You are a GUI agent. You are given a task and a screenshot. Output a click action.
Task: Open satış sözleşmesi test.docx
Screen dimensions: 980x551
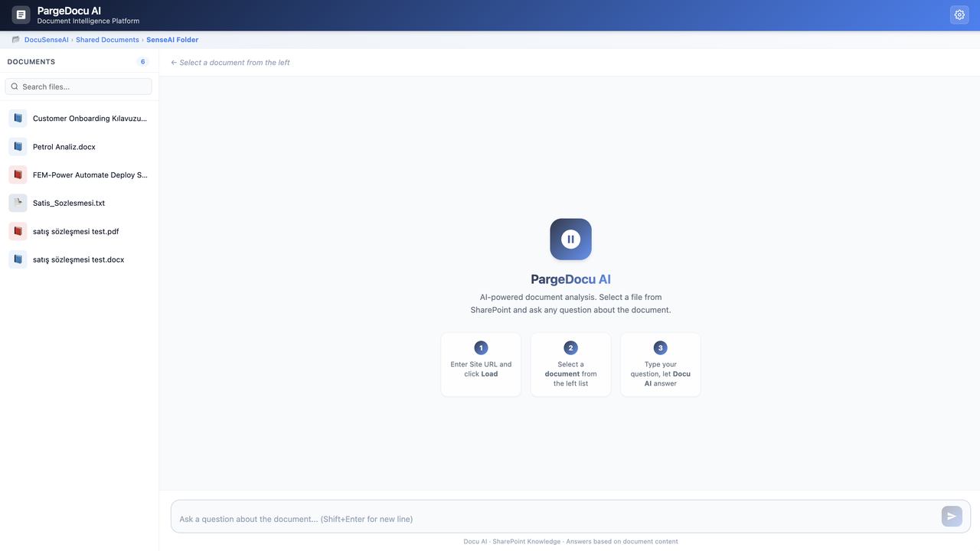(80, 259)
